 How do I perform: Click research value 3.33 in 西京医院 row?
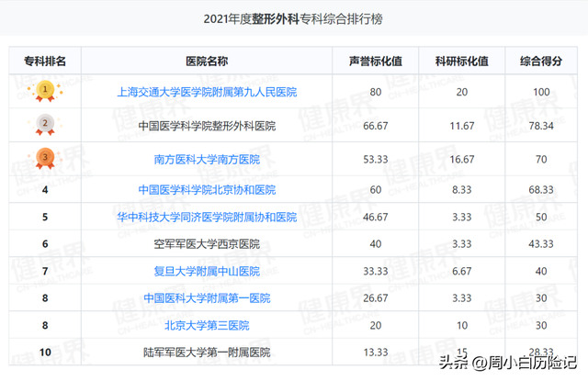(461, 244)
